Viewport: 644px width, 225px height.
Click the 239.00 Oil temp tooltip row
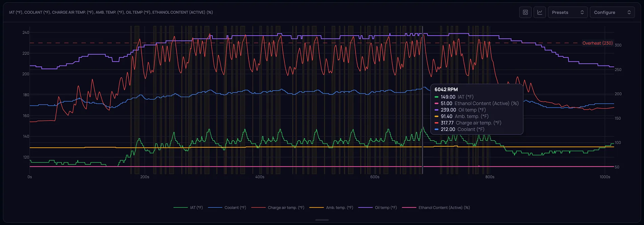(x=460, y=110)
